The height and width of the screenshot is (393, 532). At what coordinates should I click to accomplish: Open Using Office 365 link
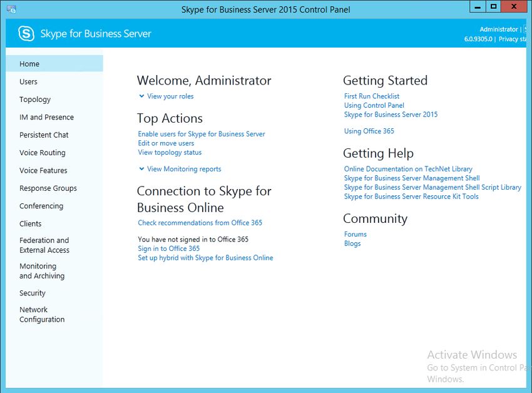pyautogui.click(x=369, y=131)
